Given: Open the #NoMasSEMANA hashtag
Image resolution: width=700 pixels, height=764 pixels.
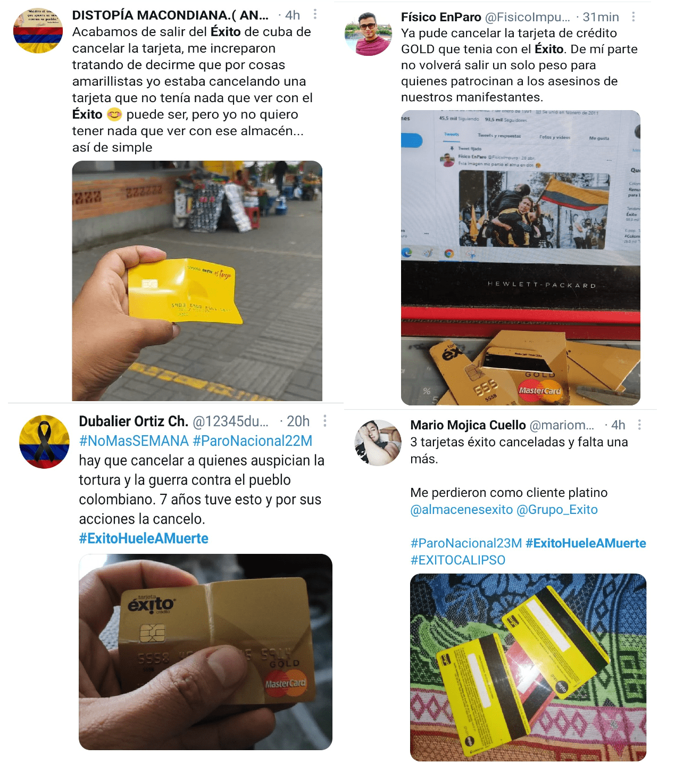Looking at the screenshot, I should tap(134, 441).
